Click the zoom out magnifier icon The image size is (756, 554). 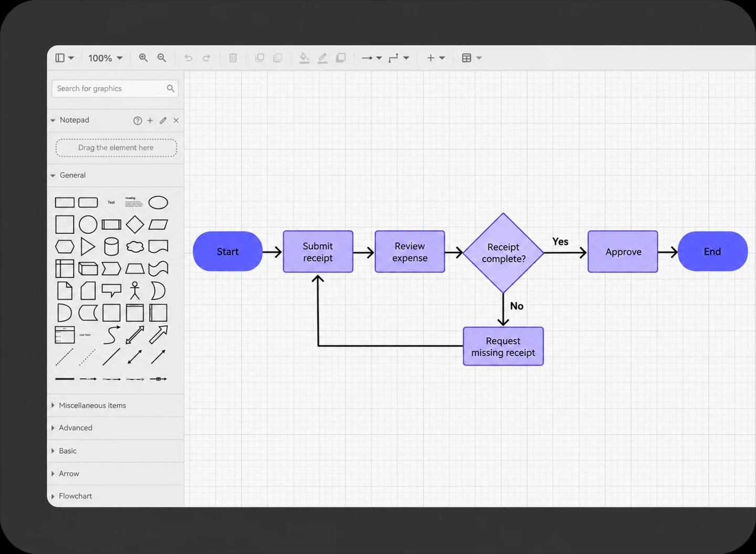click(162, 58)
